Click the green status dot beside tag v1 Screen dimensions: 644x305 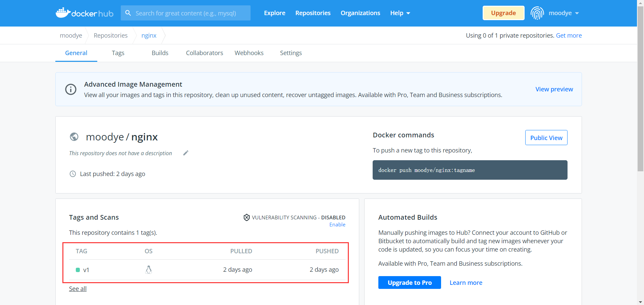(77, 270)
